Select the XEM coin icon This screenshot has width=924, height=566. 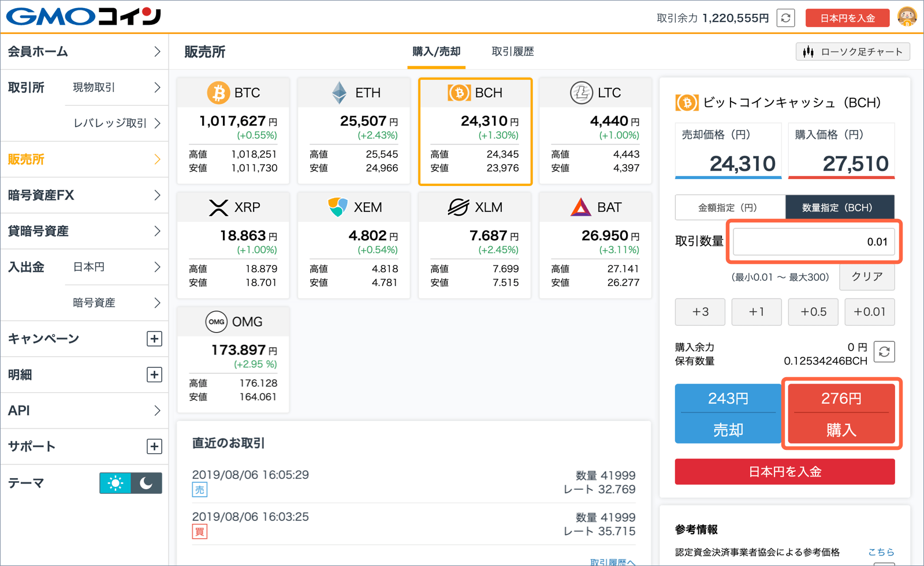pyautogui.click(x=338, y=207)
